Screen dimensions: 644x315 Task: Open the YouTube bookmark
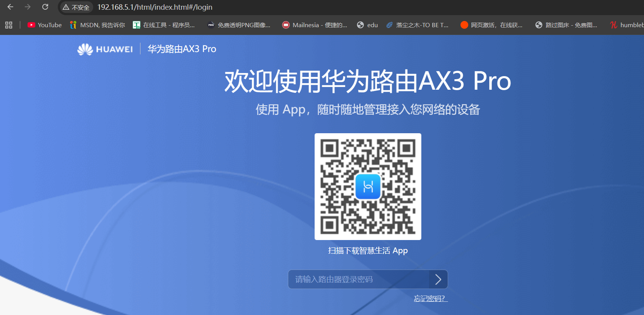coord(45,25)
